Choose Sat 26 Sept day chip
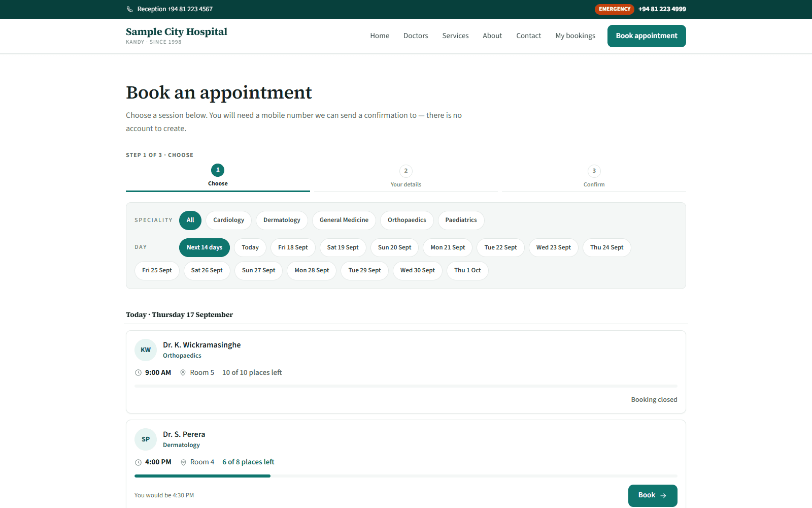The height and width of the screenshot is (508, 812). (x=207, y=271)
